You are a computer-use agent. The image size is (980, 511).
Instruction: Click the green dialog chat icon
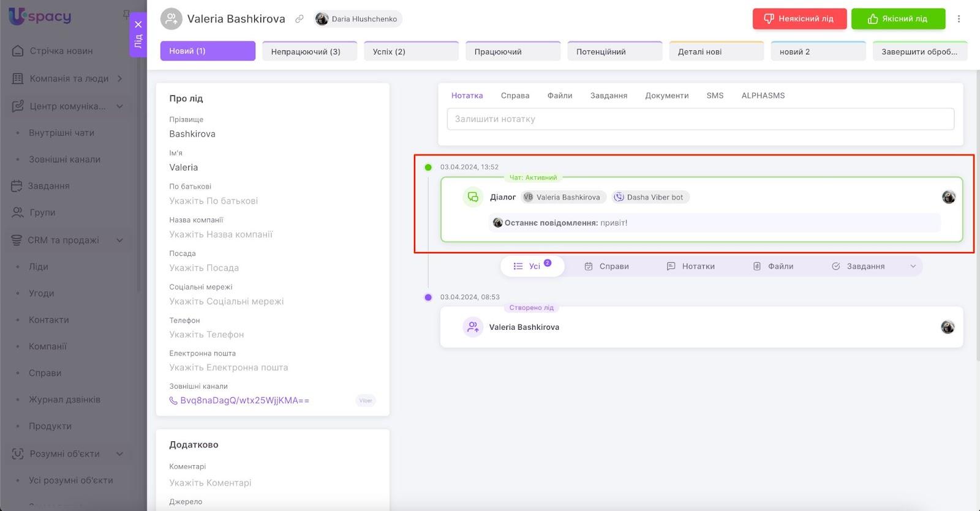click(x=472, y=197)
